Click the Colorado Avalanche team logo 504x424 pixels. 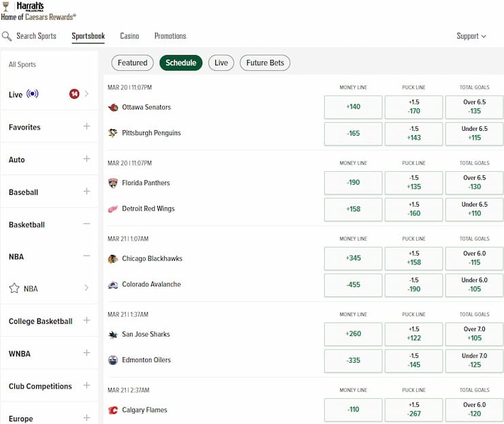point(113,285)
